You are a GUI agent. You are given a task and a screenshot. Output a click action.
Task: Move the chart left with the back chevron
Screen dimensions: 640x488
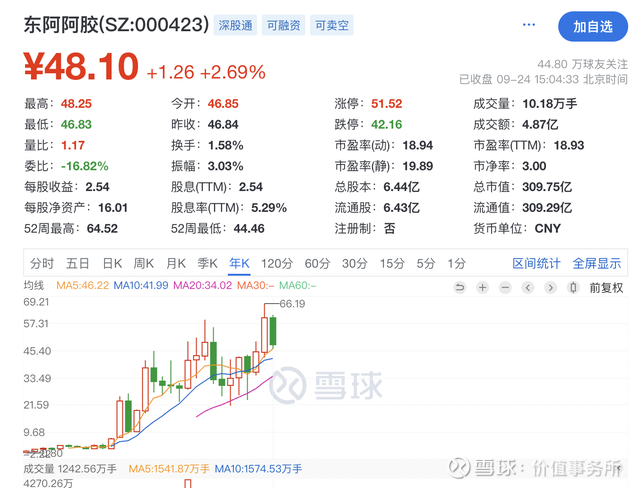(528, 288)
